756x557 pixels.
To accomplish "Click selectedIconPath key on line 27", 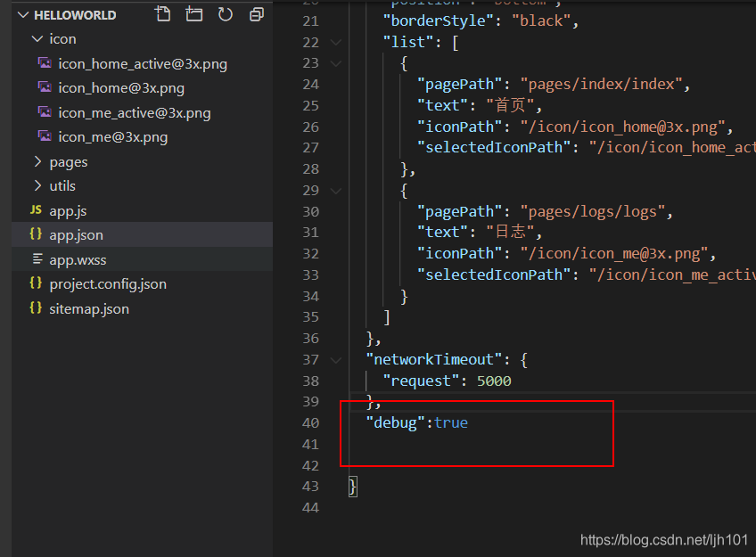I will click(494, 147).
